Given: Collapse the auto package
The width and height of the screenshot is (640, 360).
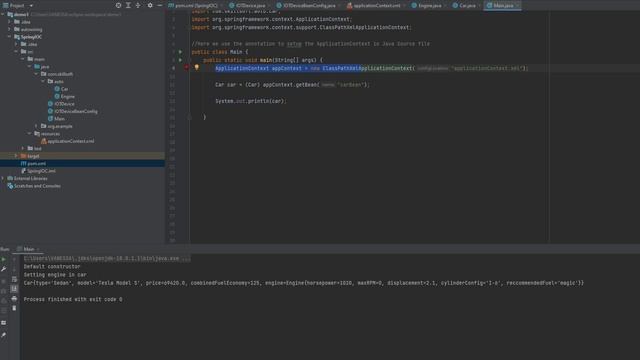Looking at the screenshot, I should (43, 81).
